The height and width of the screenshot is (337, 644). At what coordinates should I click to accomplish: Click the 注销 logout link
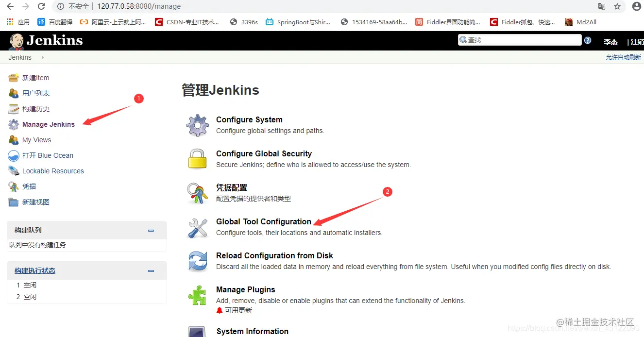[x=637, y=42]
